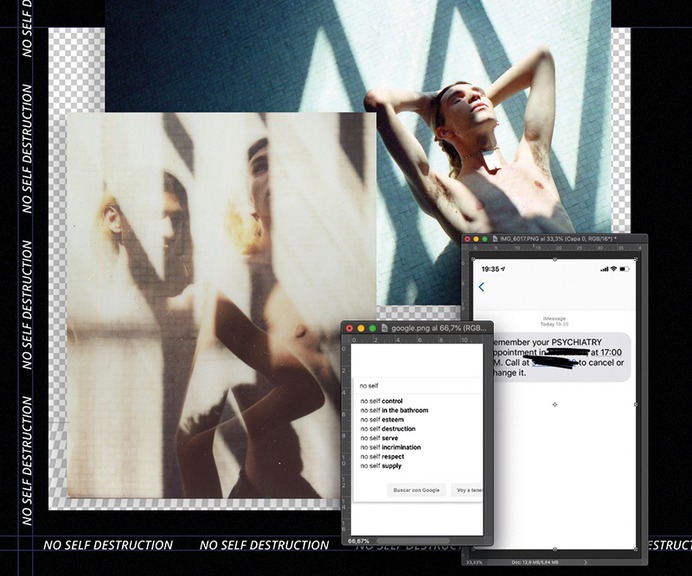Click the google.png title bar text

coord(439,328)
